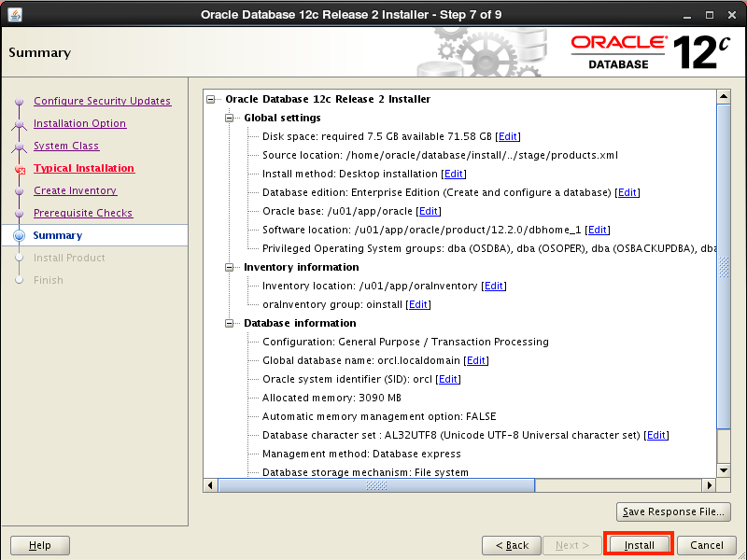Go to the Prerequisite Checks step
Viewport: 747px width, 560px height.
click(83, 213)
